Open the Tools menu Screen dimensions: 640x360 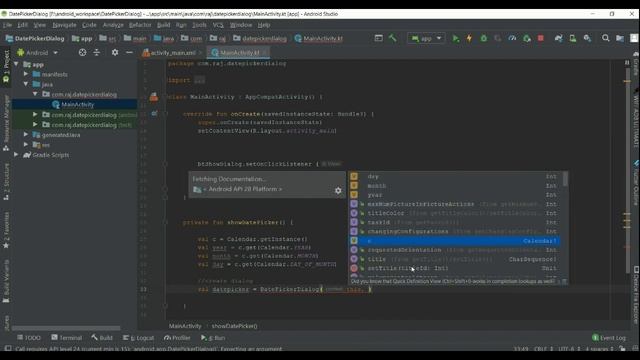(x=199, y=25)
